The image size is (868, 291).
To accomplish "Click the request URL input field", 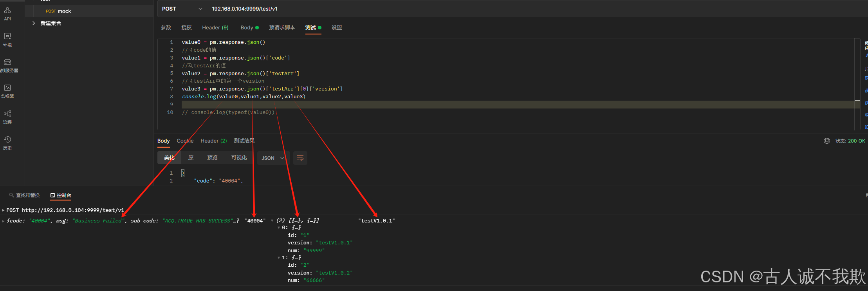I will [x=536, y=9].
